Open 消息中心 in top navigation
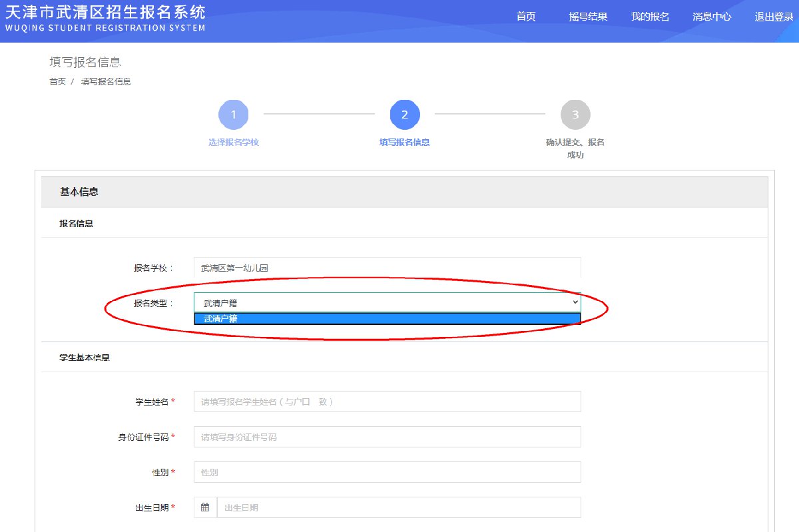The image size is (799, 532). pos(712,17)
